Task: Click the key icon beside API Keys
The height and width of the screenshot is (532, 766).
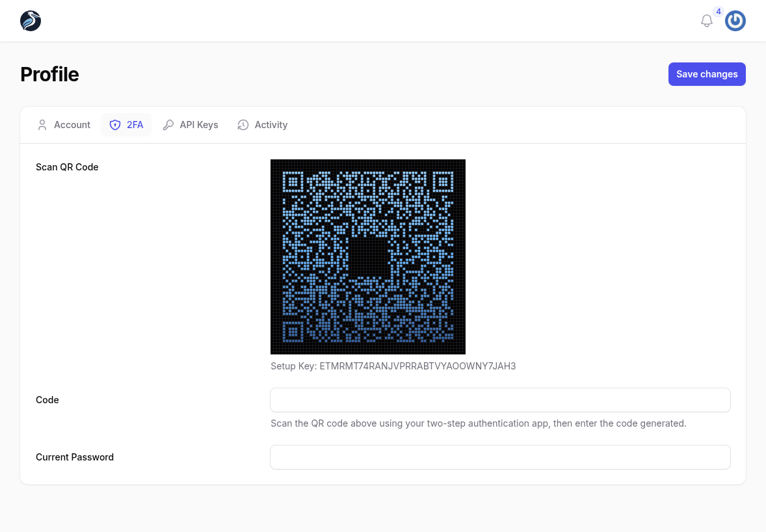Action: coord(168,125)
